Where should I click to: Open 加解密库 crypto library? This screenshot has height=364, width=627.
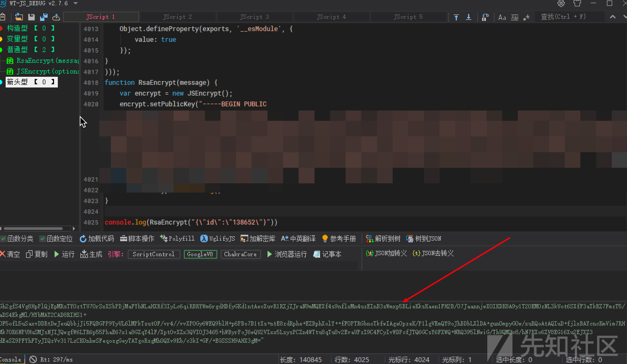click(258, 239)
